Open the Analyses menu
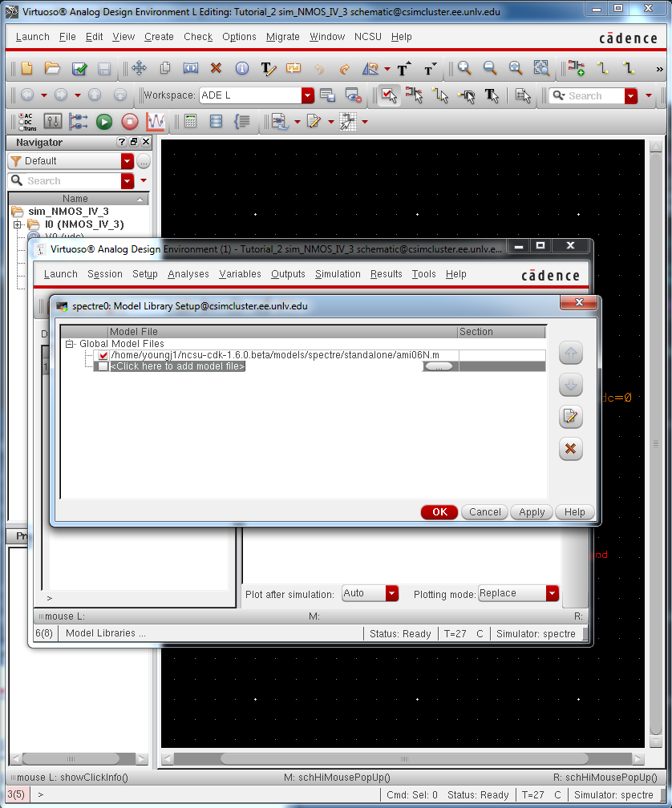 [188, 273]
